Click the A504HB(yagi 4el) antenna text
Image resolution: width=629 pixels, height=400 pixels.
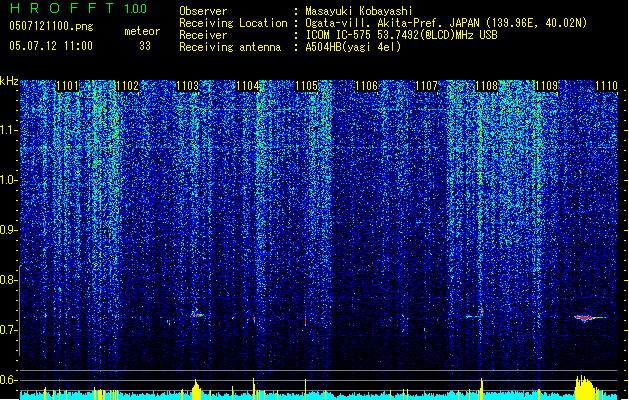coord(353,47)
